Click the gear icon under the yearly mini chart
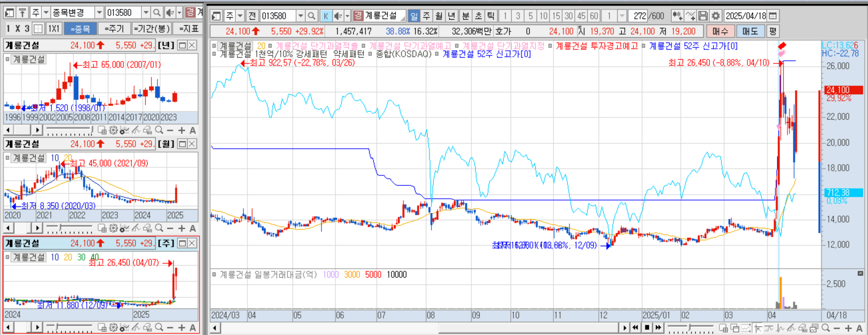Screen dimensions: 868x335 click(113, 130)
